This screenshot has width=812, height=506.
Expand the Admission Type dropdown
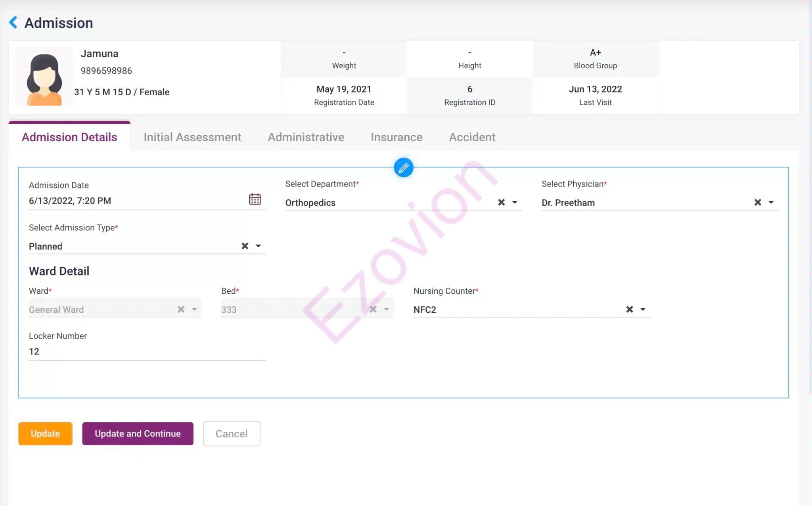click(258, 246)
